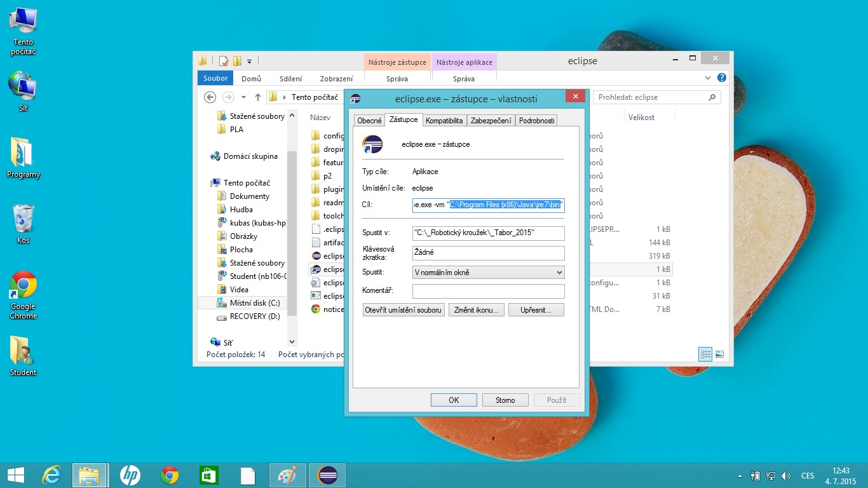Image resolution: width=868 pixels, height=488 pixels.
Task: Open the Spustit window mode dropdown
Action: 488,273
